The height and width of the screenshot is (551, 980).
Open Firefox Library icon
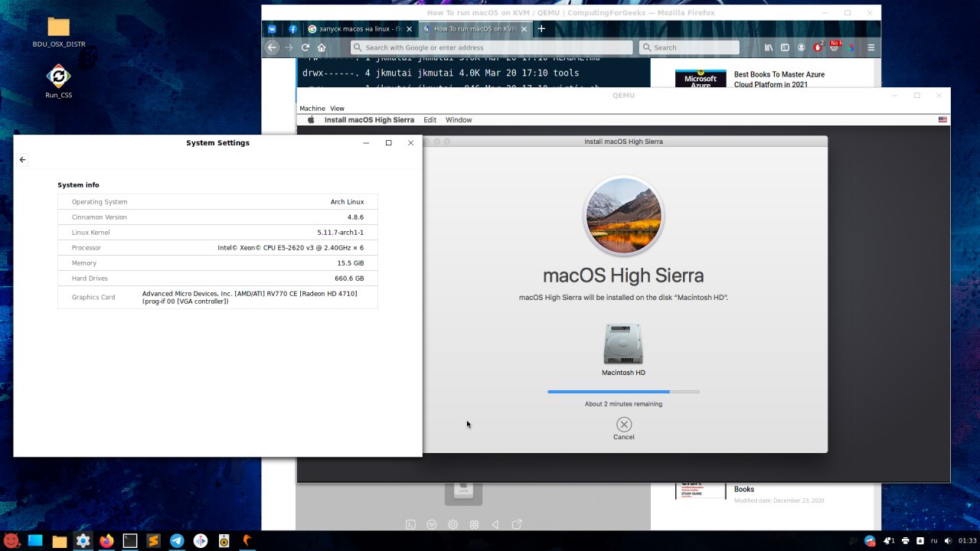click(769, 47)
